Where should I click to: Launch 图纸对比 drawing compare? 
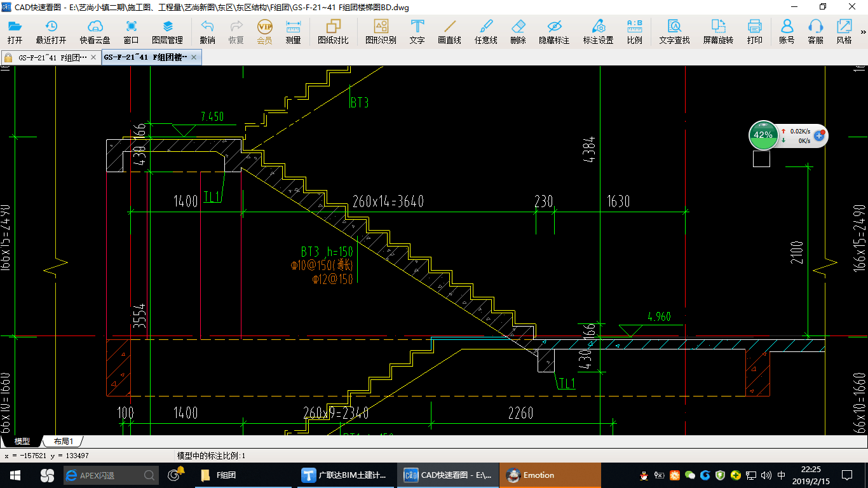pos(333,32)
